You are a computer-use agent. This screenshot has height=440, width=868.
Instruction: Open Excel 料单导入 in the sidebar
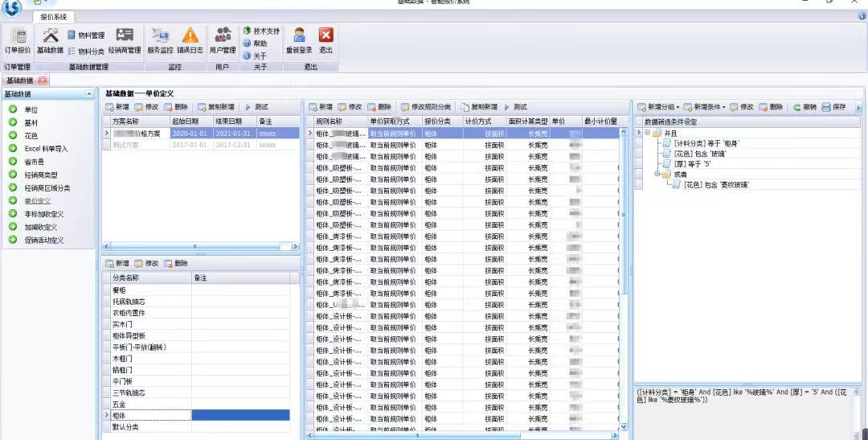(x=45, y=149)
